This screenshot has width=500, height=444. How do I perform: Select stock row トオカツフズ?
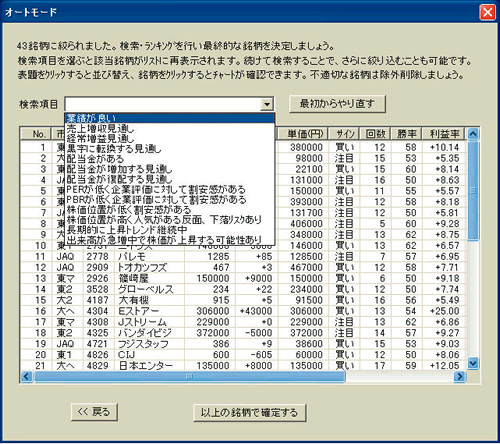243,267
